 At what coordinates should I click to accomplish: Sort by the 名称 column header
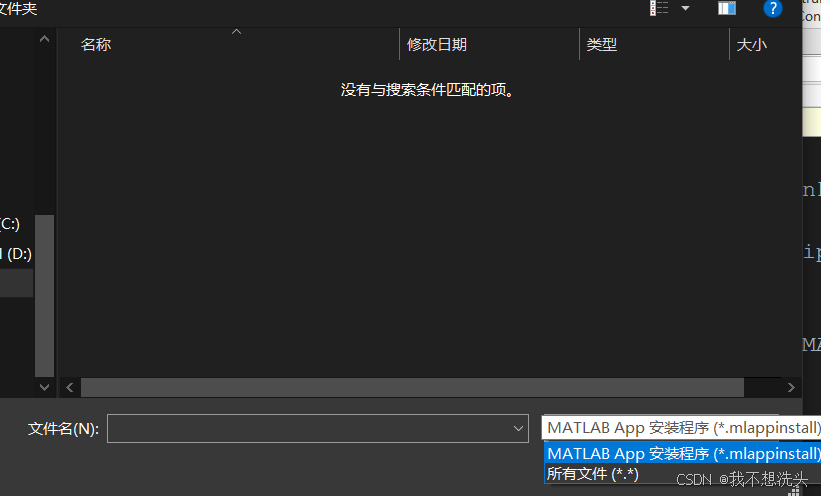pyautogui.click(x=95, y=45)
